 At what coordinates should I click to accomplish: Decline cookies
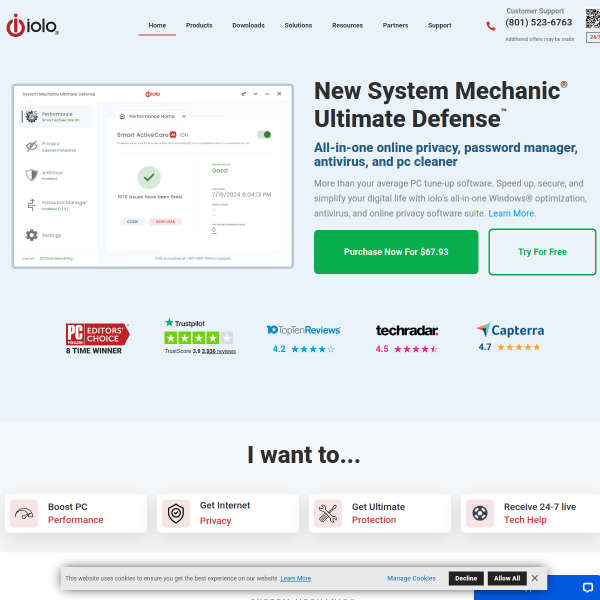(x=466, y=579)
